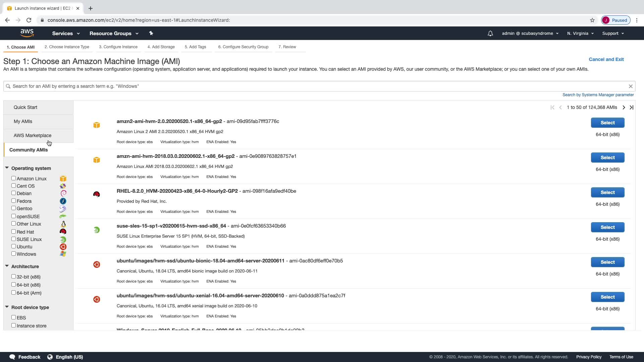Open Search by Systems Manager parameter link

(x=598, y=95)
